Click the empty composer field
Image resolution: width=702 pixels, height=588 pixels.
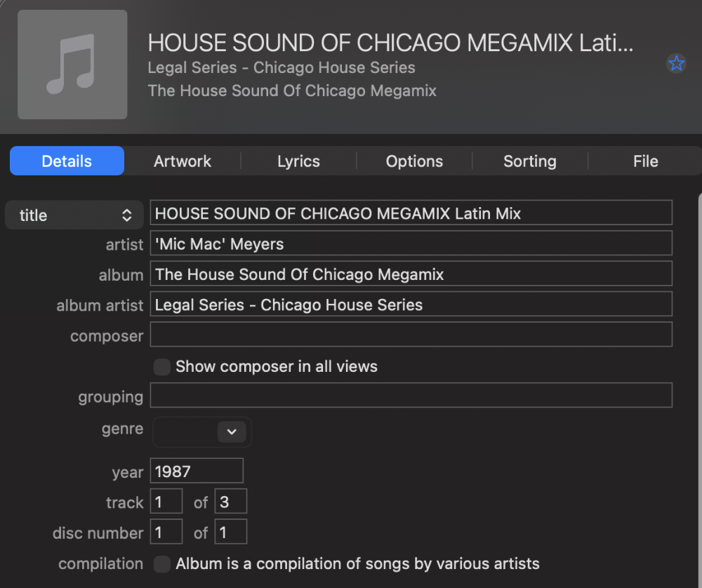pos(411,334)
